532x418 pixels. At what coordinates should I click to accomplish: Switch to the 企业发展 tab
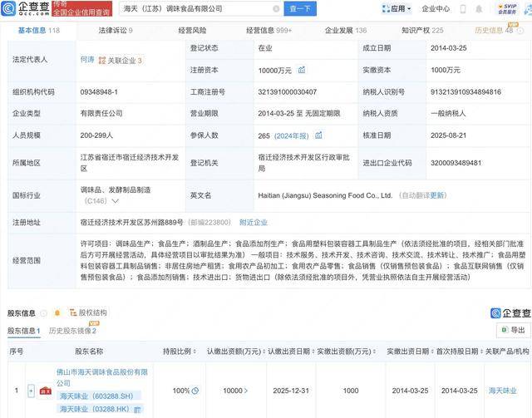(346, 31)
